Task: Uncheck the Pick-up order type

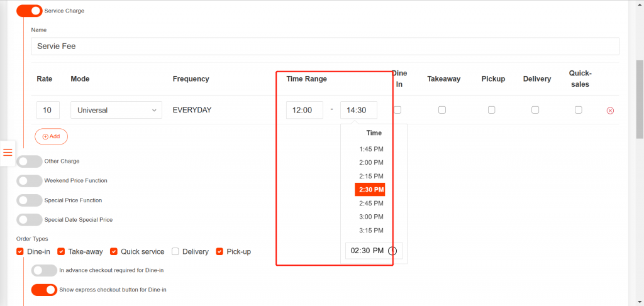Action: coord(219,251)
